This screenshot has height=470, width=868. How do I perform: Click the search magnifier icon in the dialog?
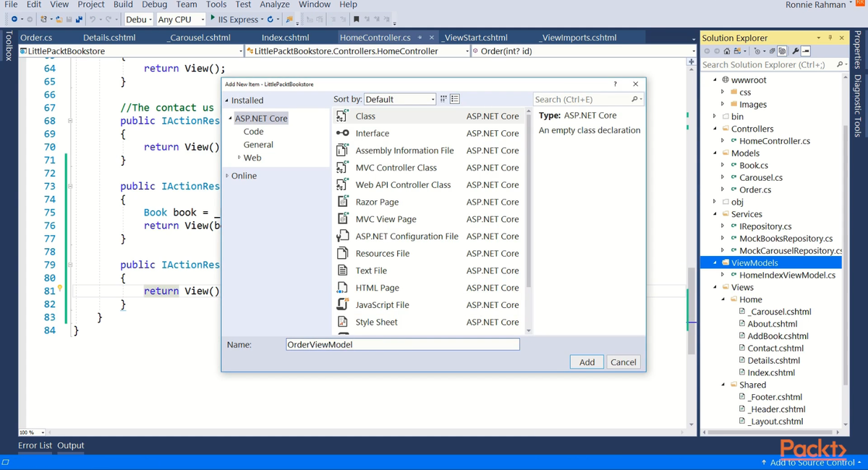coord(634,99)
